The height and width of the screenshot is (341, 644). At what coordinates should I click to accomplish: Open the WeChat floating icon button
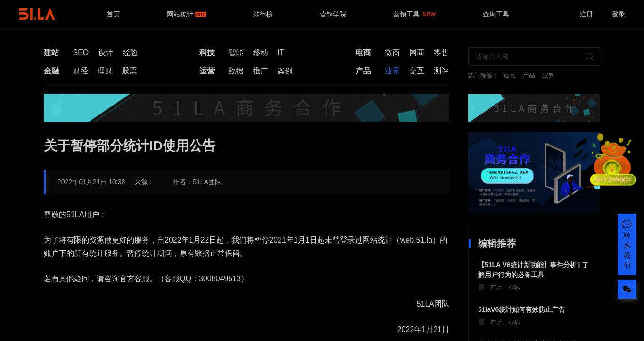[627, 289]
